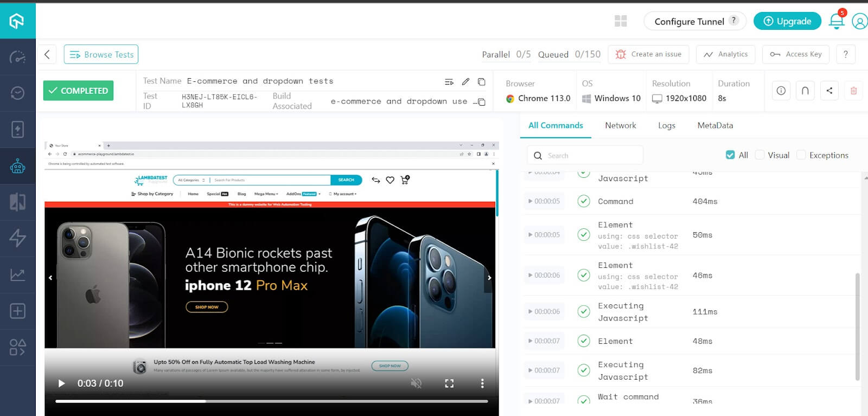The width and height of the screenshot is (868, 416).
Task: Open the Analytics button
Action: 725,54
